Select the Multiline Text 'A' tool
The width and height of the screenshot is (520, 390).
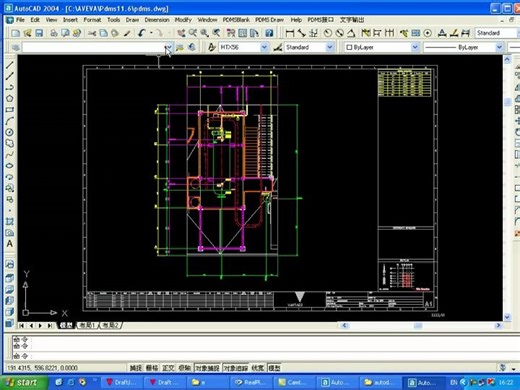(x=10, y=244)
